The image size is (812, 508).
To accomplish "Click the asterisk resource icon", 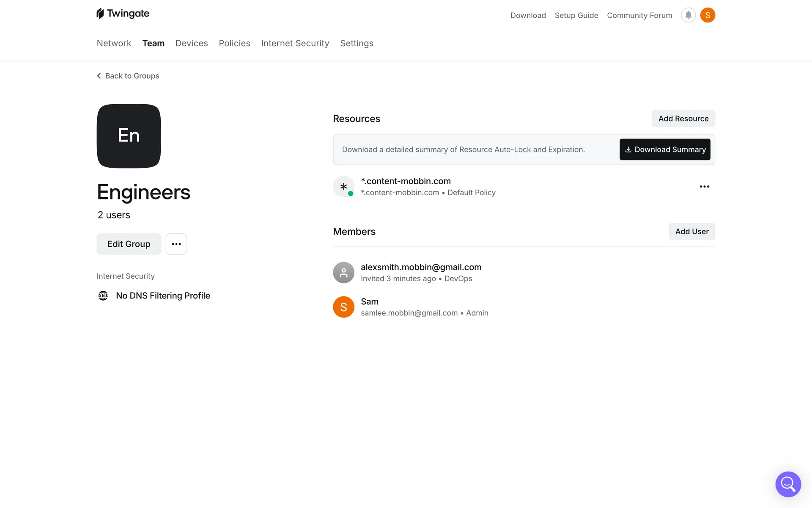I will pos(343,187).
